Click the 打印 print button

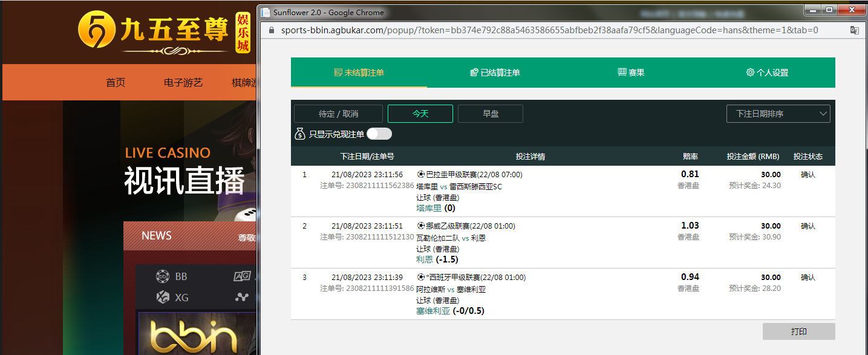pyautogui.click(x=798, y=331)
